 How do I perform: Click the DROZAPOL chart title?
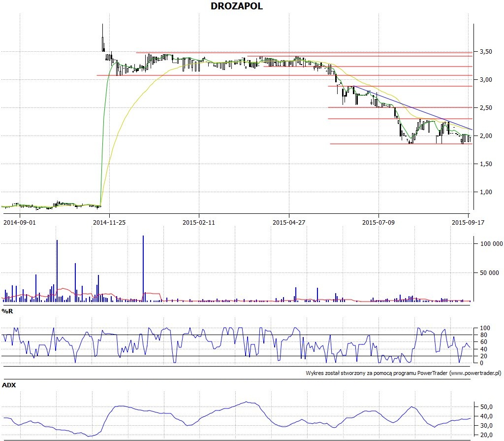point(237,6)
